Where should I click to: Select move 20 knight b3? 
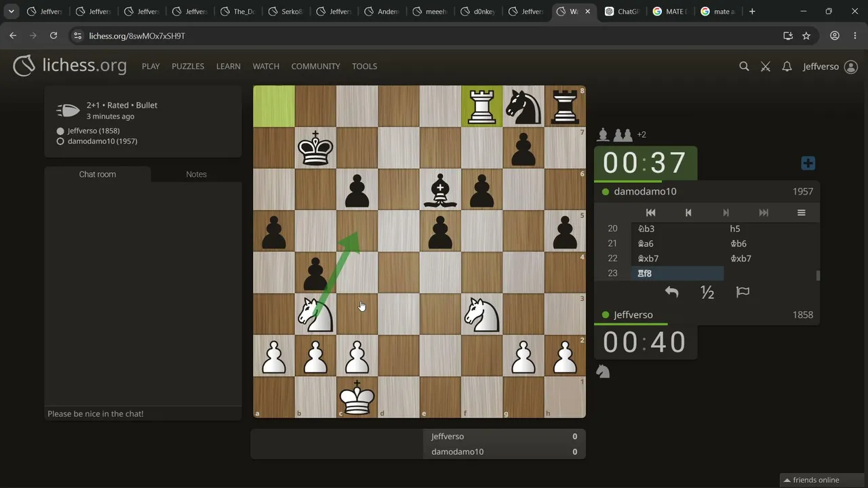click(x=677, y=229)
